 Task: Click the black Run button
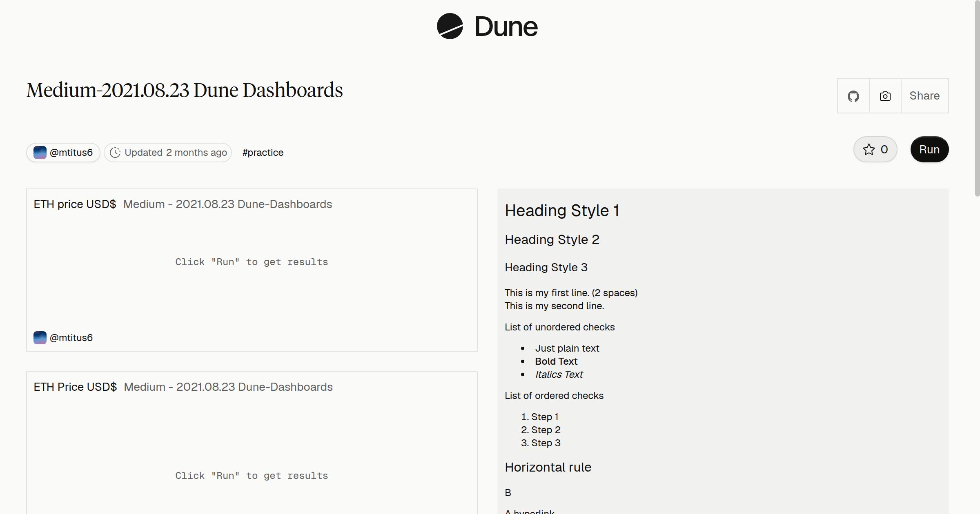point(929,149)
